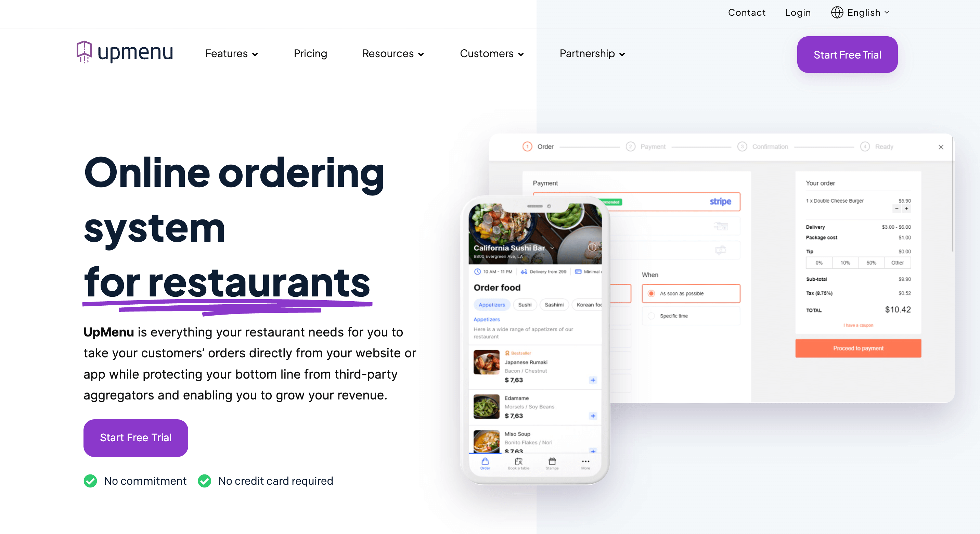Expand the Features dropdown menu
This screenshot has width=980, height=534.
coord(231,54)
